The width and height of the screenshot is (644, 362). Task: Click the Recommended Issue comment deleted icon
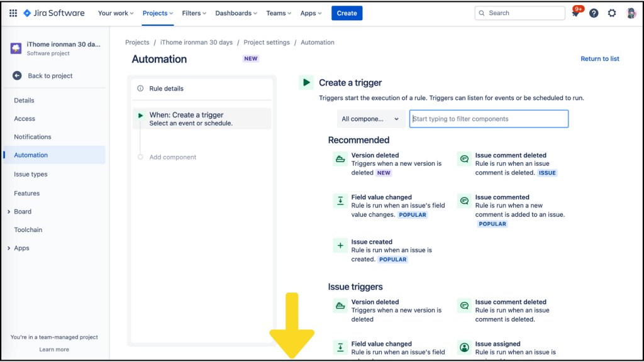(464, 159)
